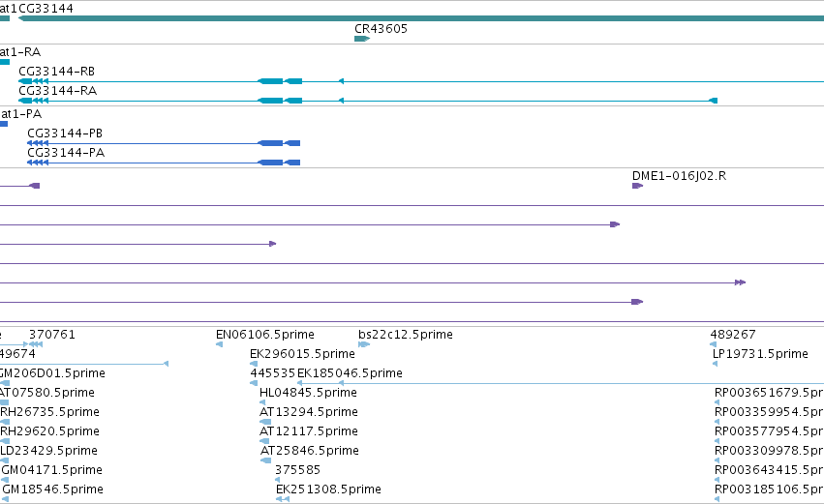This screenshot has height=504, width=824.
Task: Click the DME1-016J02.R arrow glyph
Action: click(x=637, y=186)
